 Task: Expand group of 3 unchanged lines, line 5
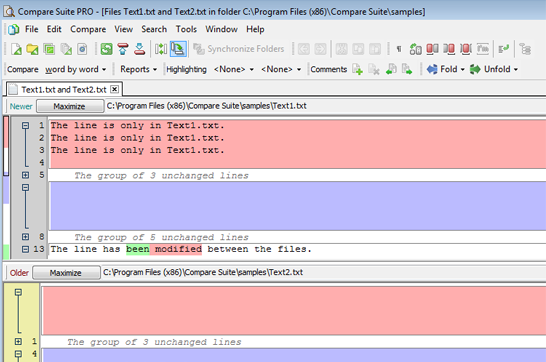pyautogui.click(x=25, y=175)
